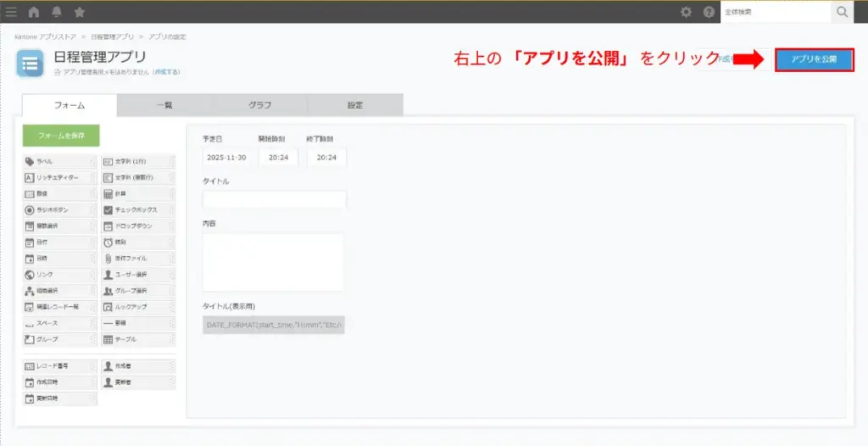Image resolution: width=868 pixels, height=446 pixels.
Task: Switch to the フォーム tab
Action: [x=70, y=105]
